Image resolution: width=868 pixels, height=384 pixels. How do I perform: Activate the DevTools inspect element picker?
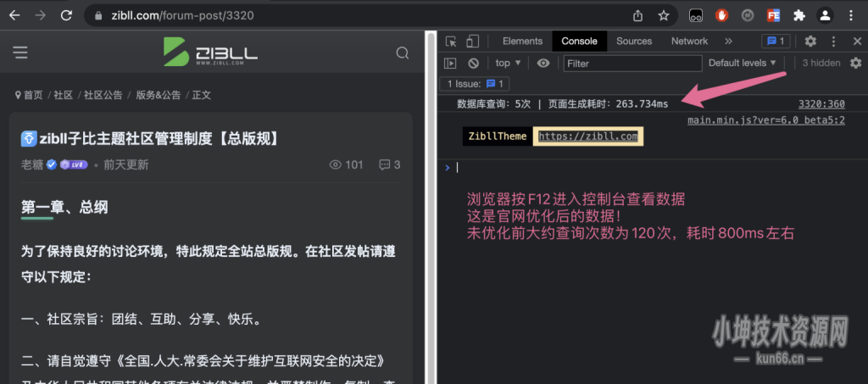click(x=451, y=42)
